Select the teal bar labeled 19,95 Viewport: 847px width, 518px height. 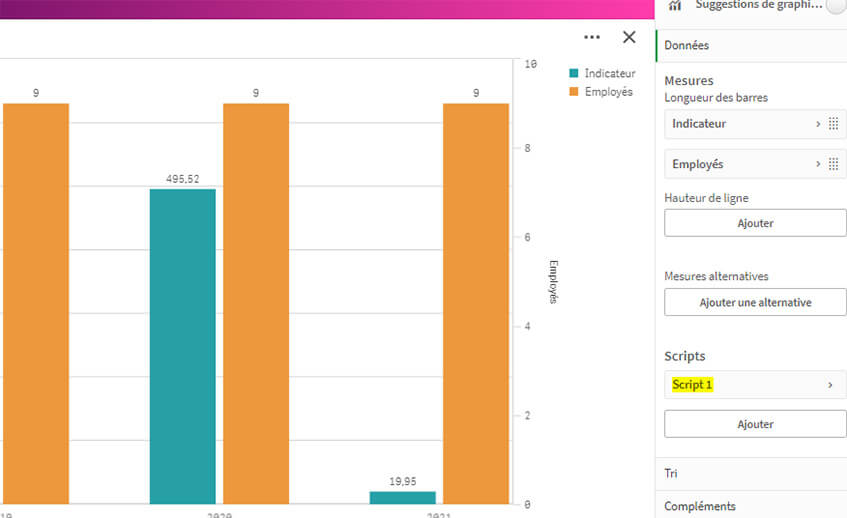point(402,497)
